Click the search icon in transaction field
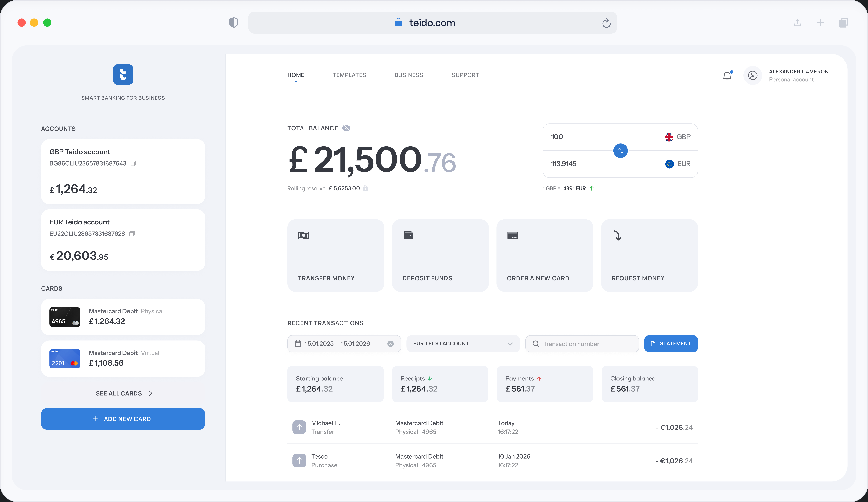 (536, 343)
